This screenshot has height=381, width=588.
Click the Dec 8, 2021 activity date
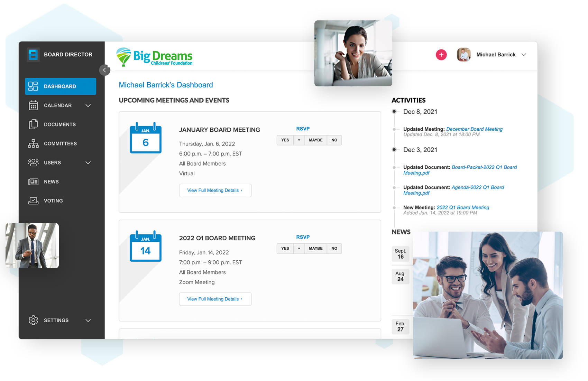click(x=420, y=112)
